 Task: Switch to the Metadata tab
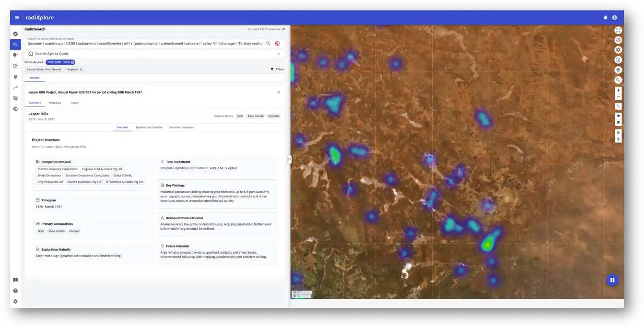pyautogui.click(x=55, y=103)
